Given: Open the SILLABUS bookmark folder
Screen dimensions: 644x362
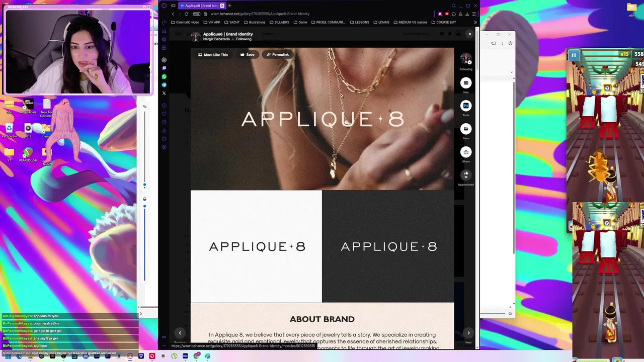Looking at the screenshot, I should (279, 22).
